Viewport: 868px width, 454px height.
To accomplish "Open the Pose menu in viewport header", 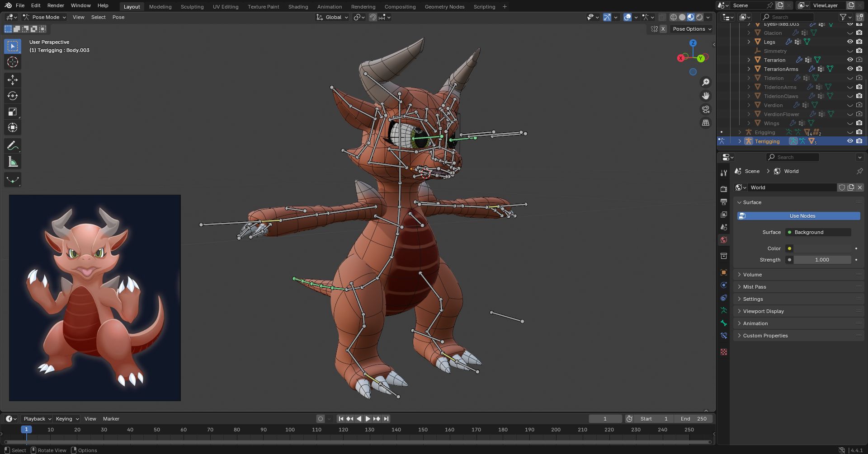I will [x=118, y=17].
